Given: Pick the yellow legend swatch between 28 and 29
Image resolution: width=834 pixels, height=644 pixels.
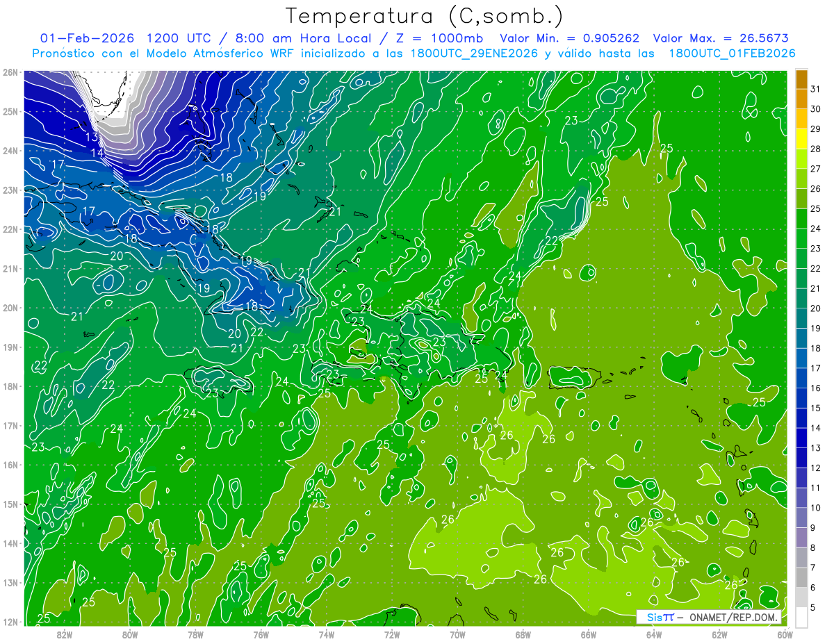Looking at the screenshot, I should point(802,139).
